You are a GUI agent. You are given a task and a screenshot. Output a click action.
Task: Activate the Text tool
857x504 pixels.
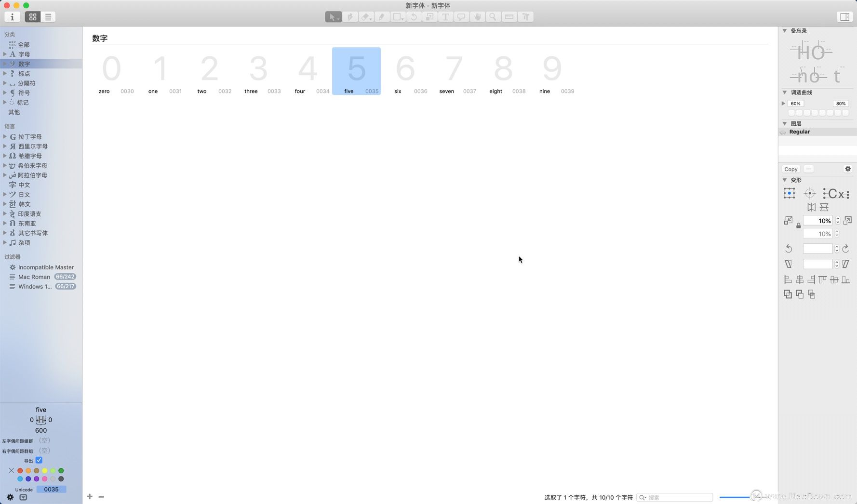445,17
